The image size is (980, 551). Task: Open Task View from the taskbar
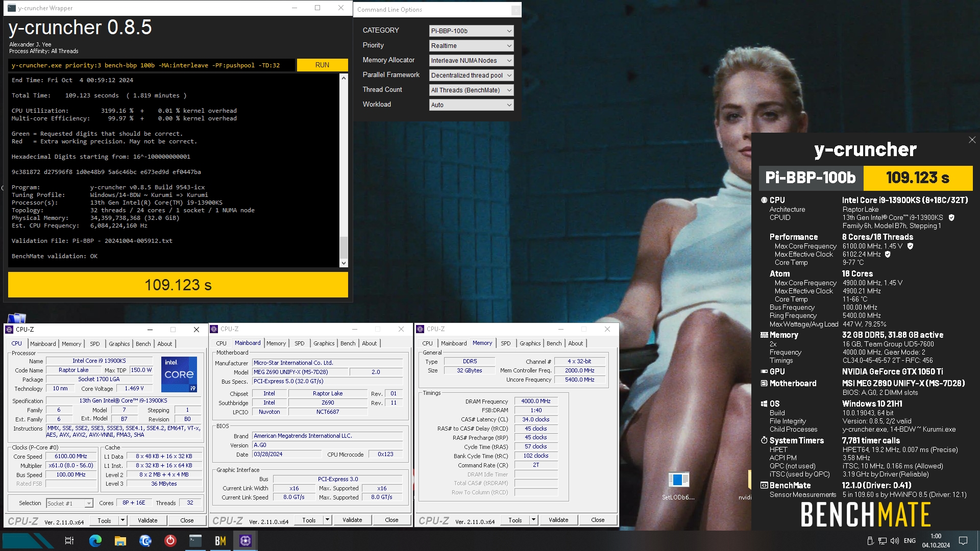click(x=69, y=541)
